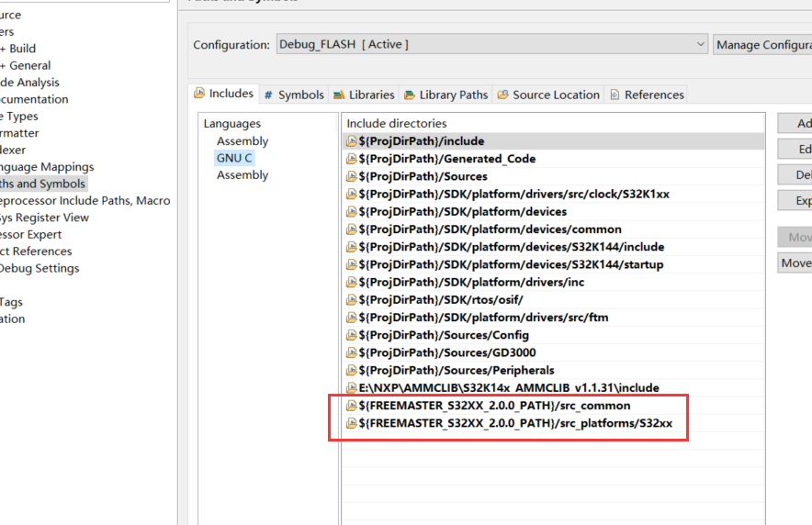Click the Library Paths tab icon

tap(409, 95)
